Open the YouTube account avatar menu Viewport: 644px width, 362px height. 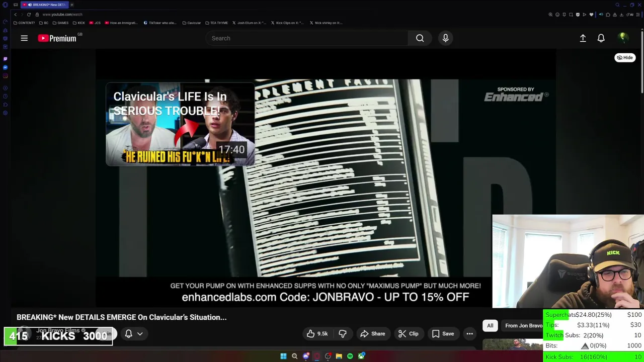click(x=622, y=38)
